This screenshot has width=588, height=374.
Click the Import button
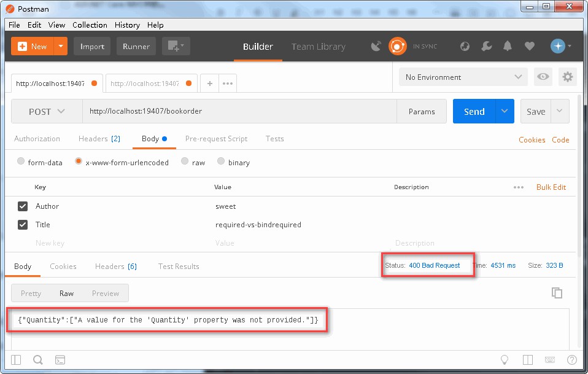click(92, 46)
